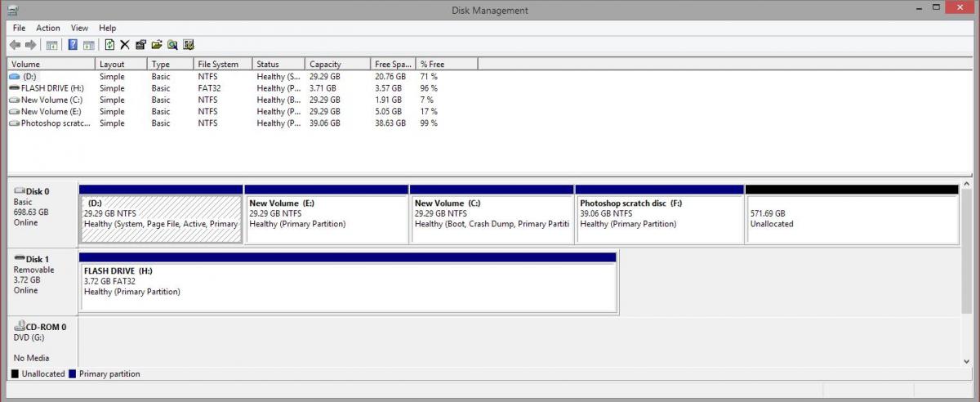
Task: Click the 96 % free cell
Action: (x=429, y=88)
